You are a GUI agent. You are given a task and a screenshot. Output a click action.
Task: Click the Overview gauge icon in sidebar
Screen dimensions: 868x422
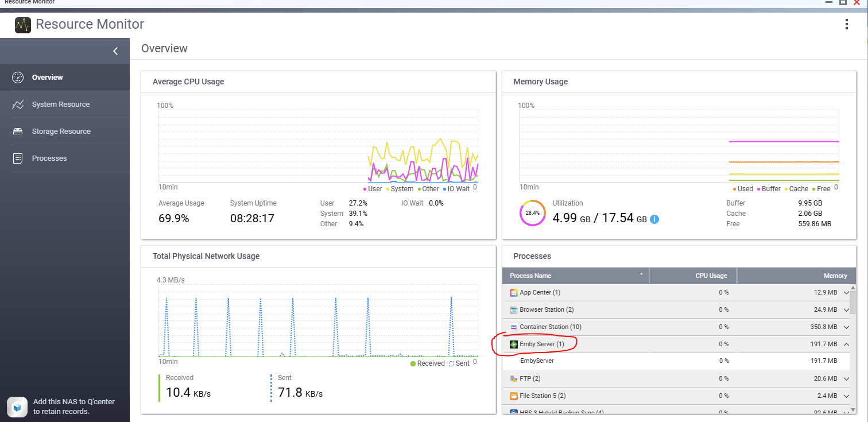click(18, 78)
